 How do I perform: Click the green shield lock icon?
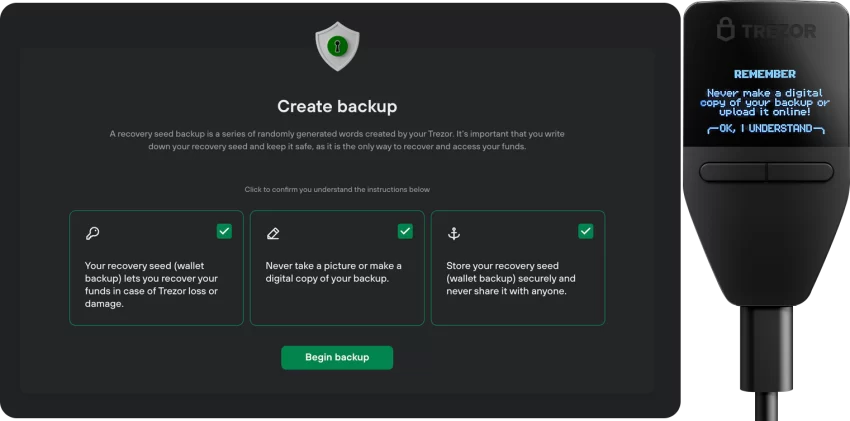(337, 45)
